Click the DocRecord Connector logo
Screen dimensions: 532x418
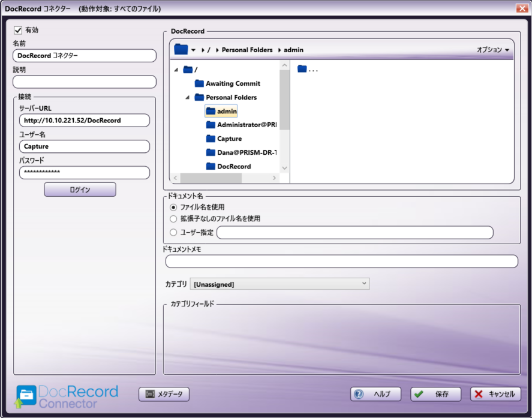[x=66, y=396]
